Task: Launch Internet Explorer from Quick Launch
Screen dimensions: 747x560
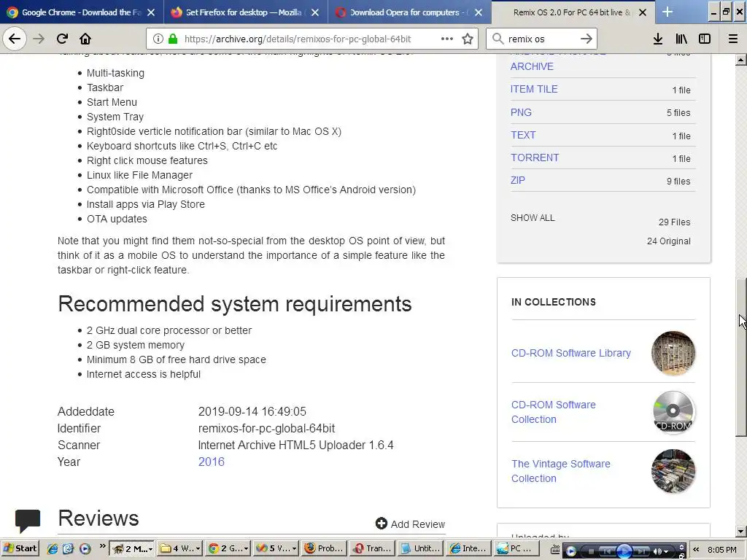Action: click(x=53, y=548)
